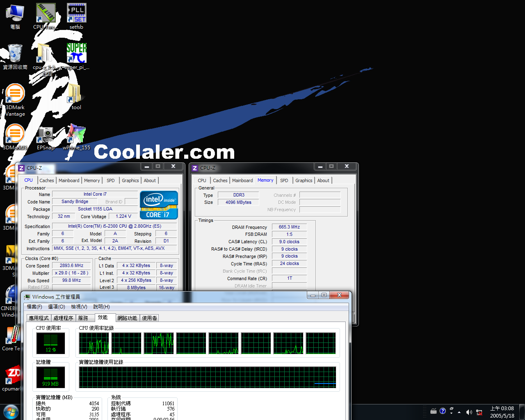The height and width of the screenshot is (420, 525).
Task: Open the 檢視(V) menu in Task Manager
Action: pos(79,307)
